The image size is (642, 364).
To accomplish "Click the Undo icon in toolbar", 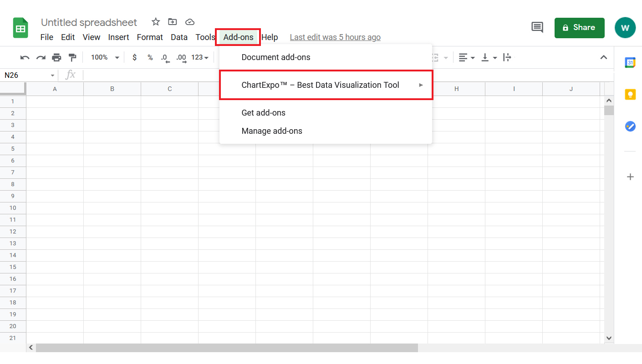I will pos(25,57).
